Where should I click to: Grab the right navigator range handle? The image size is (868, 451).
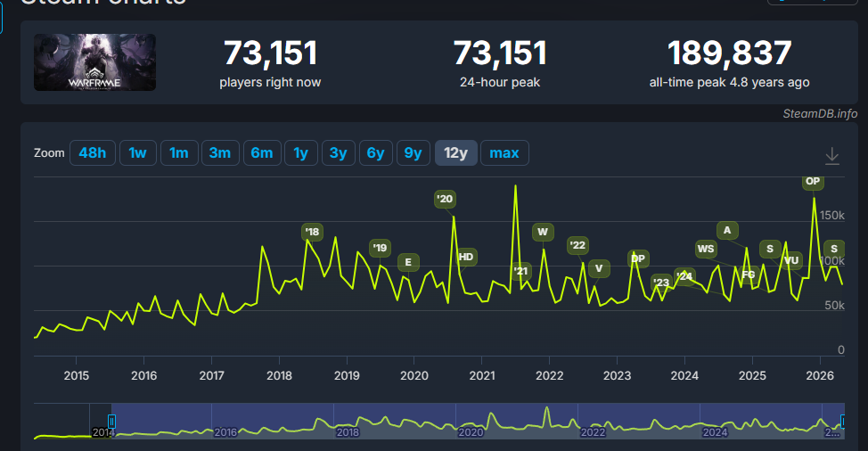point(842,422)
